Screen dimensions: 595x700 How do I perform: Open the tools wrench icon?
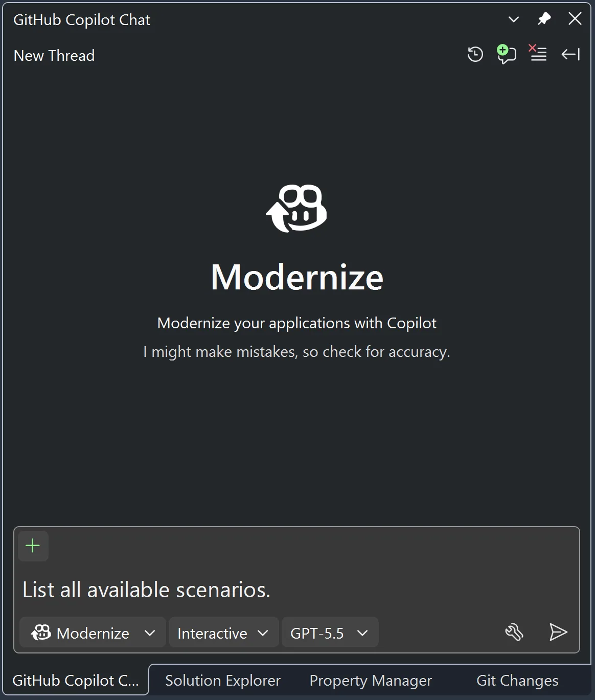514,633
